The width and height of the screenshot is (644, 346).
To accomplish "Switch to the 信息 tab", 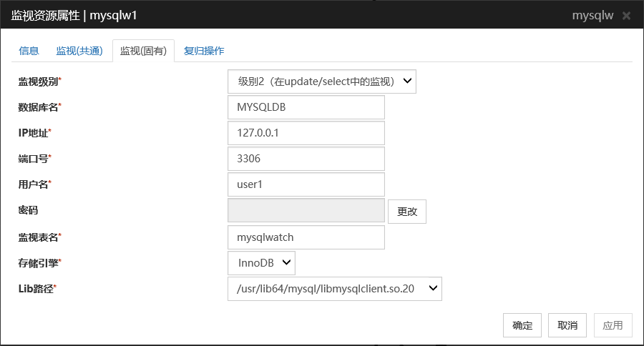I will point(29,51).
